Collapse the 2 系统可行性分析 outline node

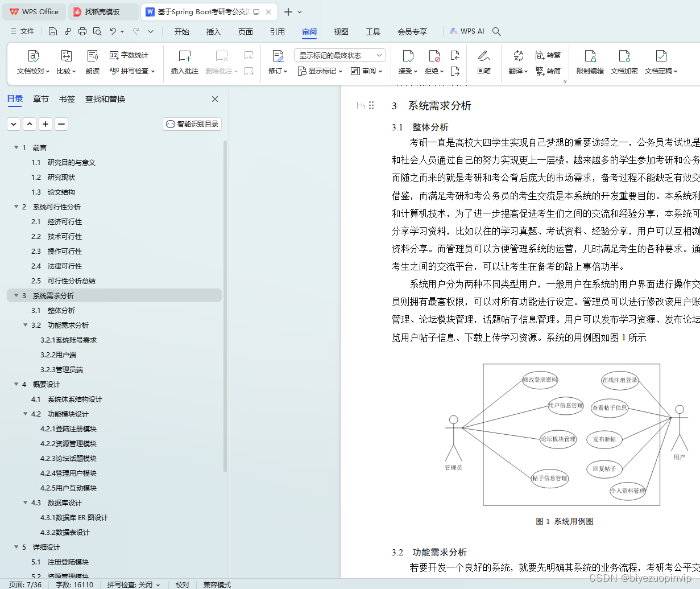tap(16, 207)
